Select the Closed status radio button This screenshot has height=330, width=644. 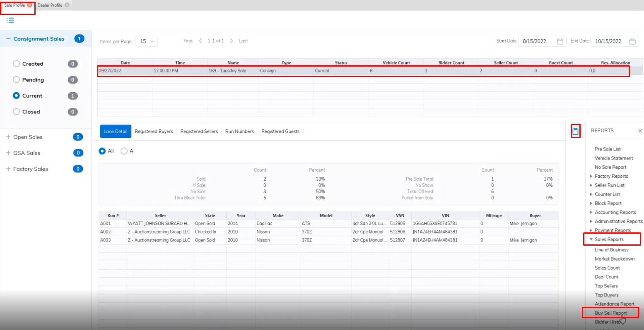tap(17, 112)
